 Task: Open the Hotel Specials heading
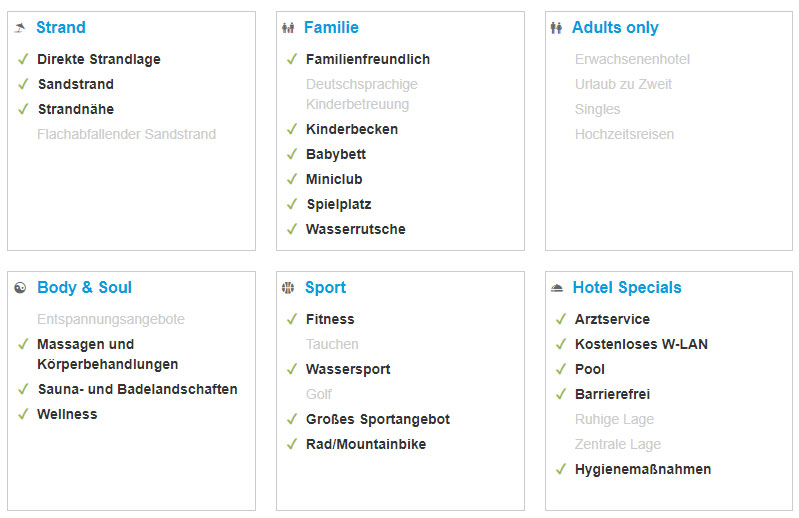(x=627, y=288)
